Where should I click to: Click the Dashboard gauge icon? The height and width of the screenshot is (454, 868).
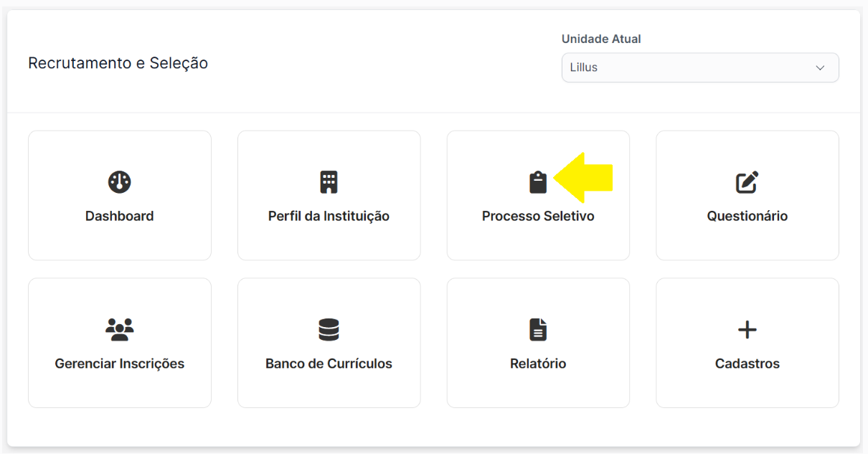120,182
